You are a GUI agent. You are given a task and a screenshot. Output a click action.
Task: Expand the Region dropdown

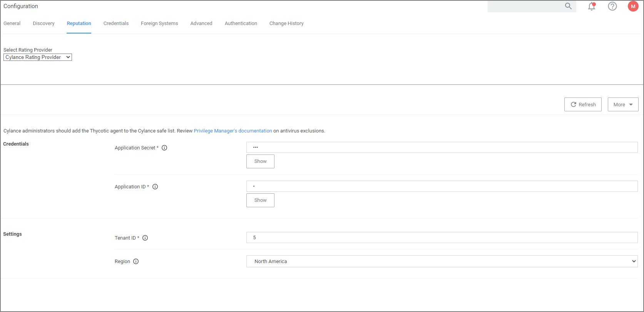pos(442,262)
